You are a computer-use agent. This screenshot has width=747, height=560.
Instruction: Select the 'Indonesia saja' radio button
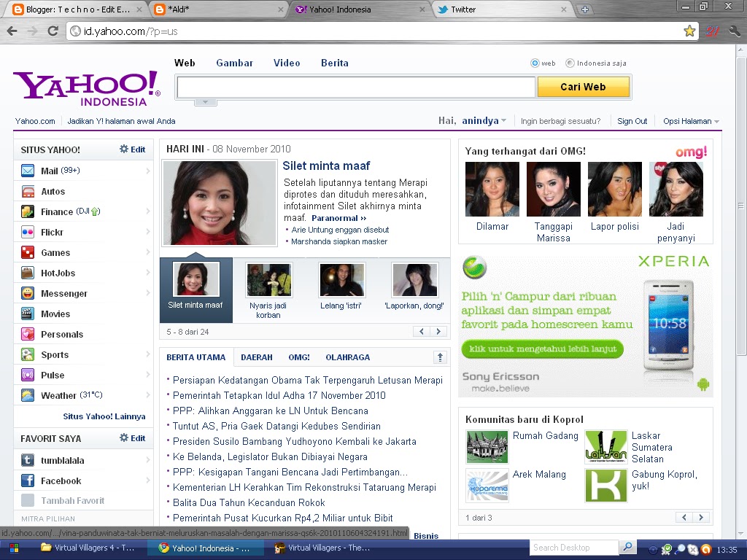pyautogui.click(x=570, y=63)
